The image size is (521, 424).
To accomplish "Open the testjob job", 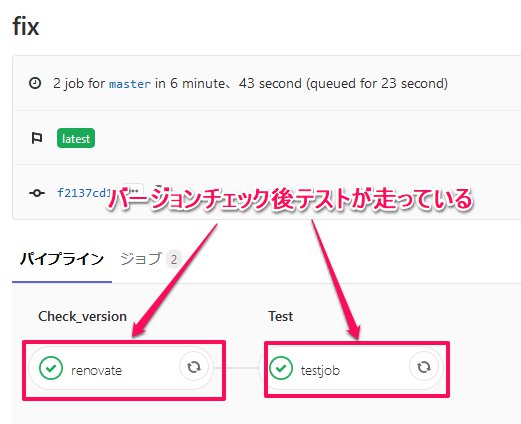I will click(351, 368).
